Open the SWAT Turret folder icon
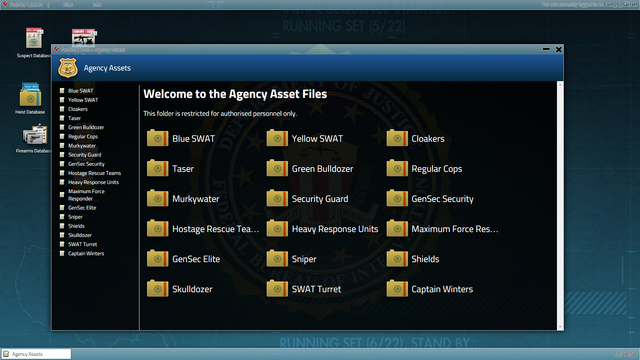The height and width of the screenshot is (360, 640). [277, 289]
